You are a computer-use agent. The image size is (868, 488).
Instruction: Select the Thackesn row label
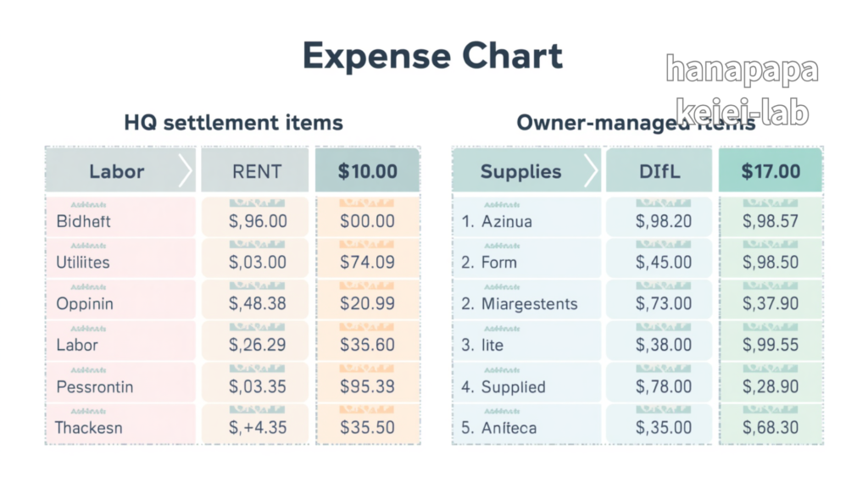coord(89,428)
